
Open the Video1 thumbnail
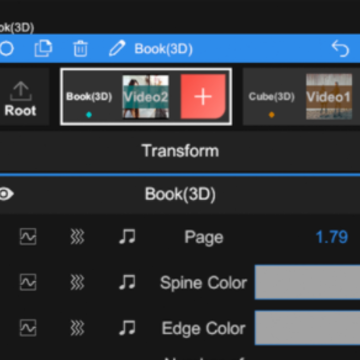click(329, 97)
